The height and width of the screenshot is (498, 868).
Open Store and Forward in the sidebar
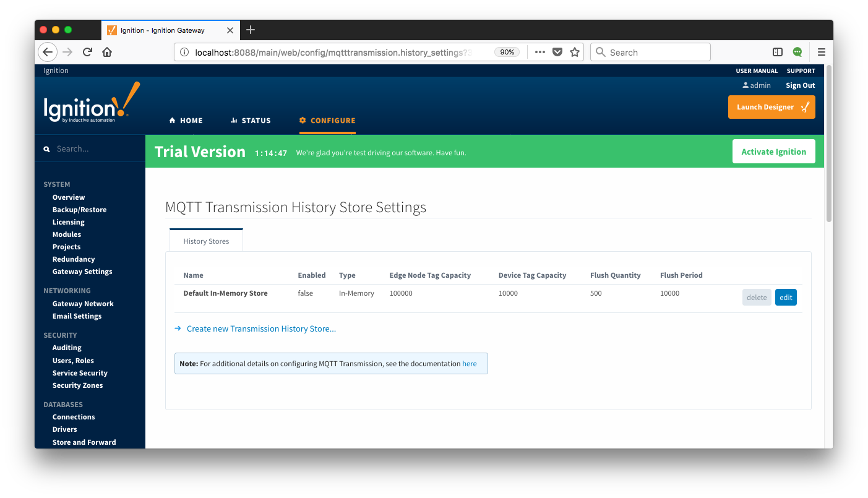coord(84,442)
